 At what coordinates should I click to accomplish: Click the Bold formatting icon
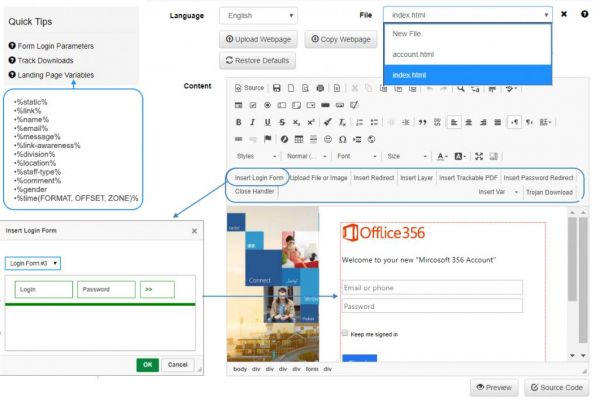click(x=239, y=121)
